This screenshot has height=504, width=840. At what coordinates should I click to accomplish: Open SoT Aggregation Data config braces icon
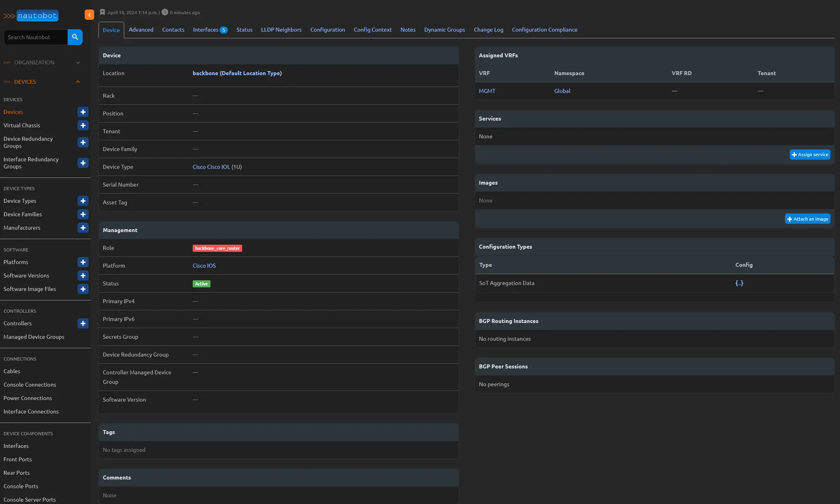pos(739,283)
